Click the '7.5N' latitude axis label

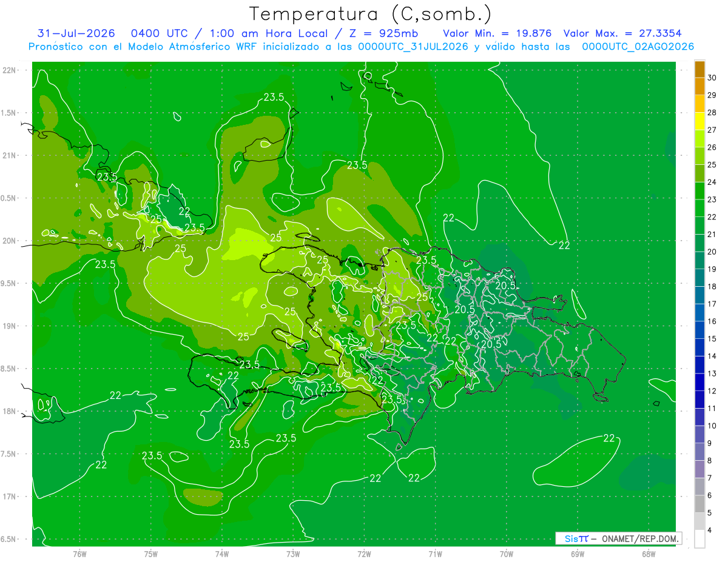(8, 454)
